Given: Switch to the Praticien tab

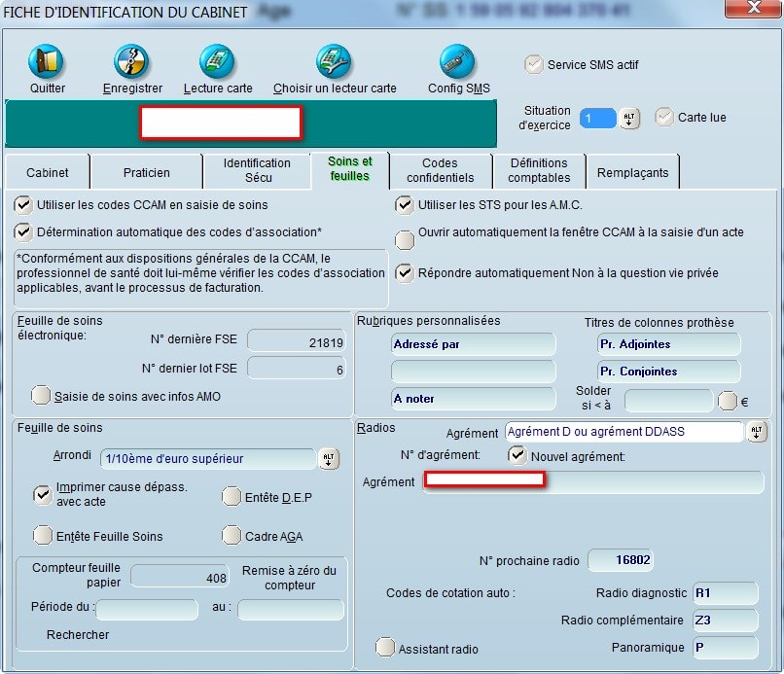Looking at the screenshot, I should [146, 173].
